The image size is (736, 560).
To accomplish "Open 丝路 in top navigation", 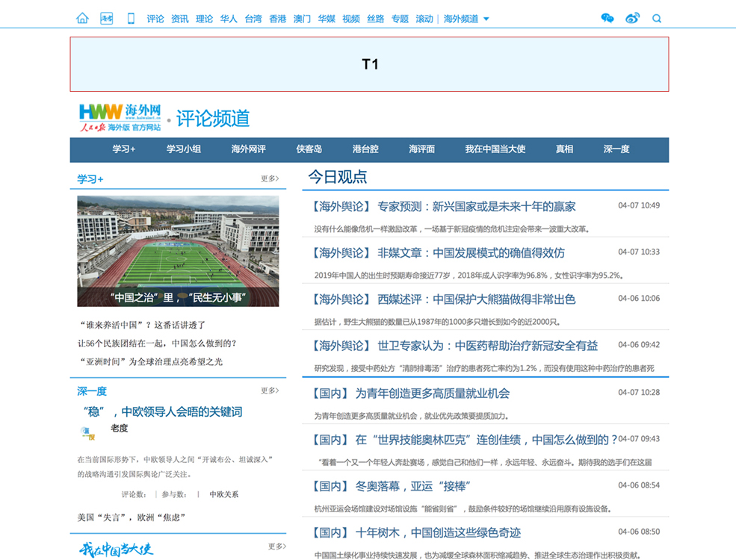I will point(376,19).
